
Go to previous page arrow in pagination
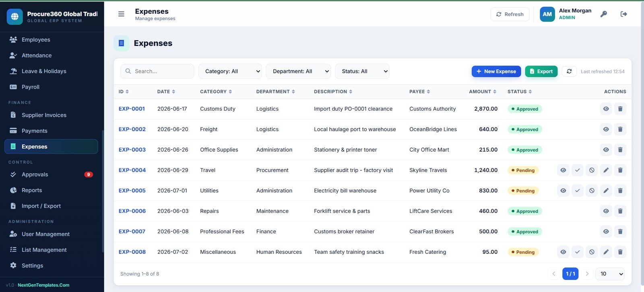(554, 274)
